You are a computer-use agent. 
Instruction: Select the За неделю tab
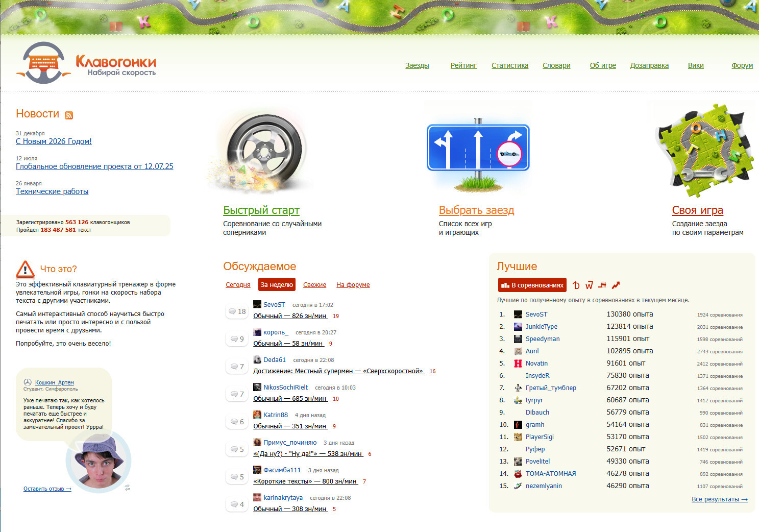click(277, 285)
